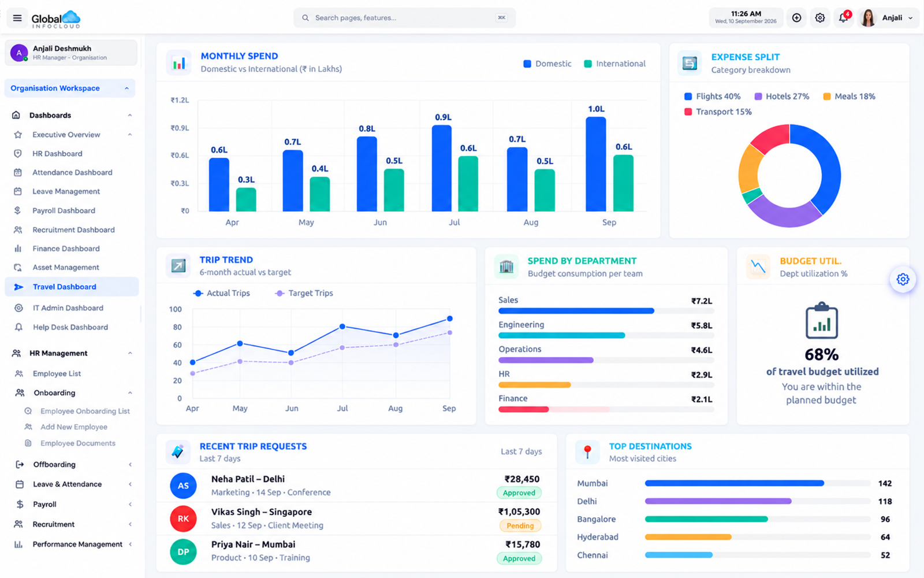Click the Expense Split card icon
The height and width of the screenshot is (578, 924).
pos(690,63)
